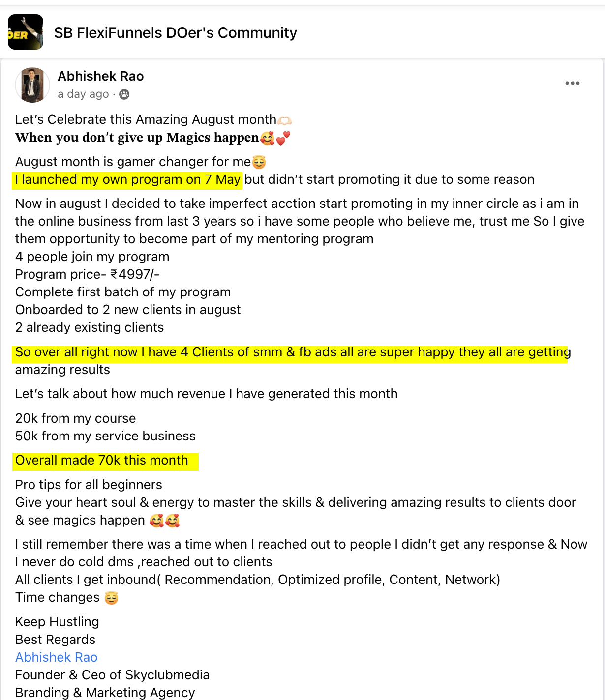
Task: Click the emoji next to "Time changes"
Action: (x=112, y=598)
